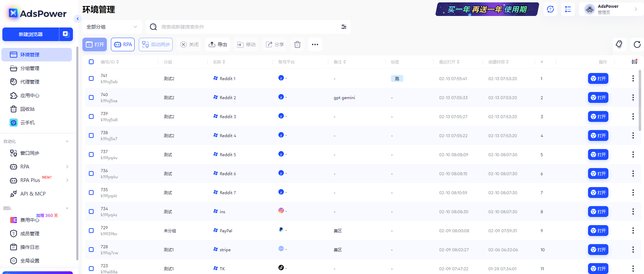
Task: Click the trash delete icon in toolbar
Action: coord(297,44)
